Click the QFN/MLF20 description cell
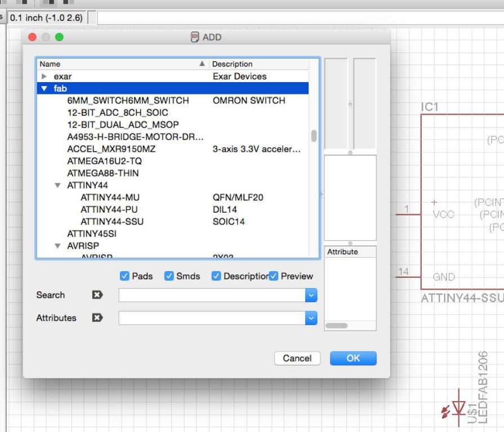Image resolution: width=504 pixels, height=432 pixels. [x=238, y=197]
